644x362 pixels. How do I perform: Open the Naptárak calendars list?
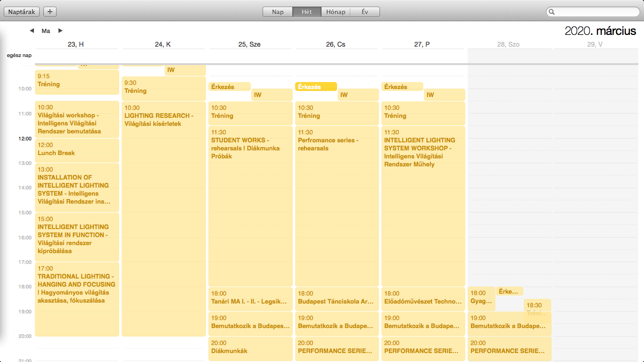(22, 12)
